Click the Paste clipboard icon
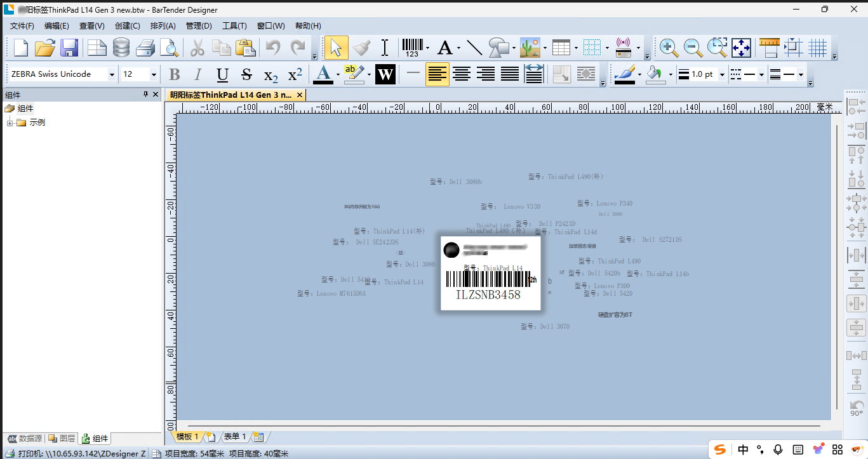 [x=245, y=48]
